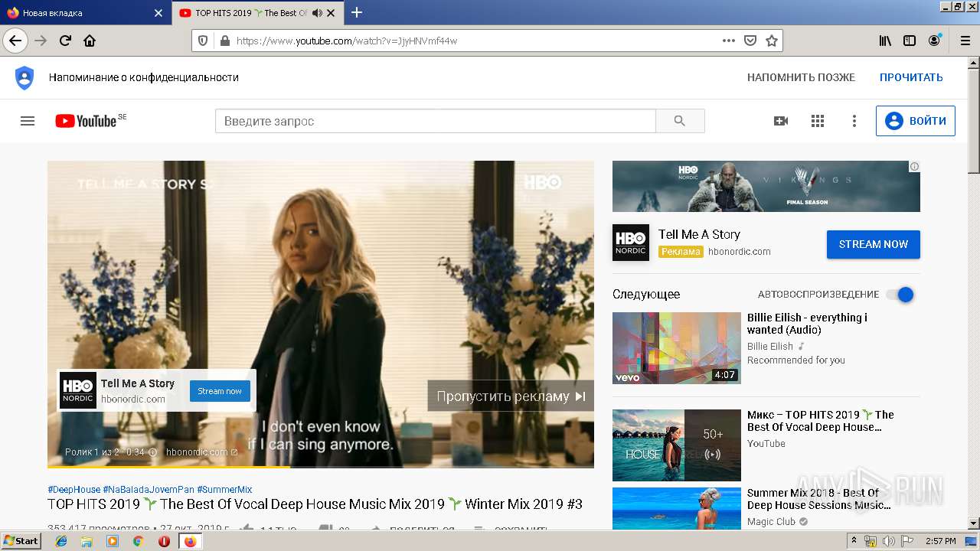Show Firefox sidebars
The height and width of the screenshot is (551, 980).
[x=910, y=41]
